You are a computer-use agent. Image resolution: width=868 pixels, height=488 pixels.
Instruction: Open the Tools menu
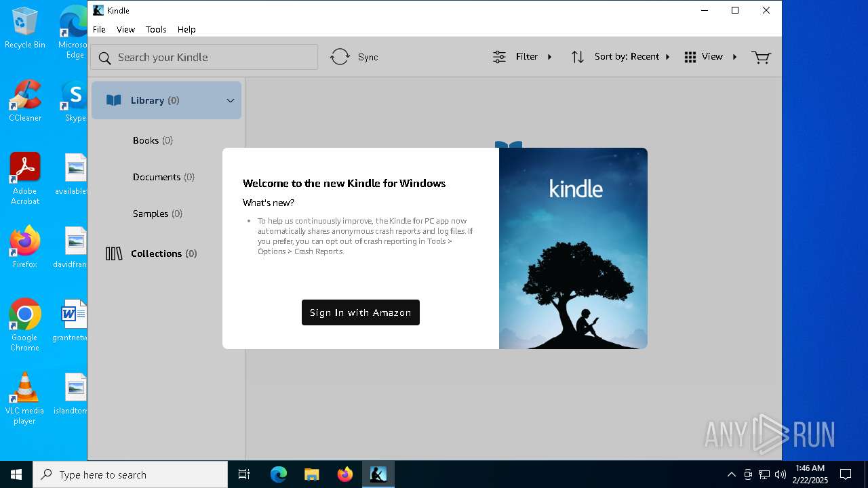pyautogui.click(x=156, y=29)
